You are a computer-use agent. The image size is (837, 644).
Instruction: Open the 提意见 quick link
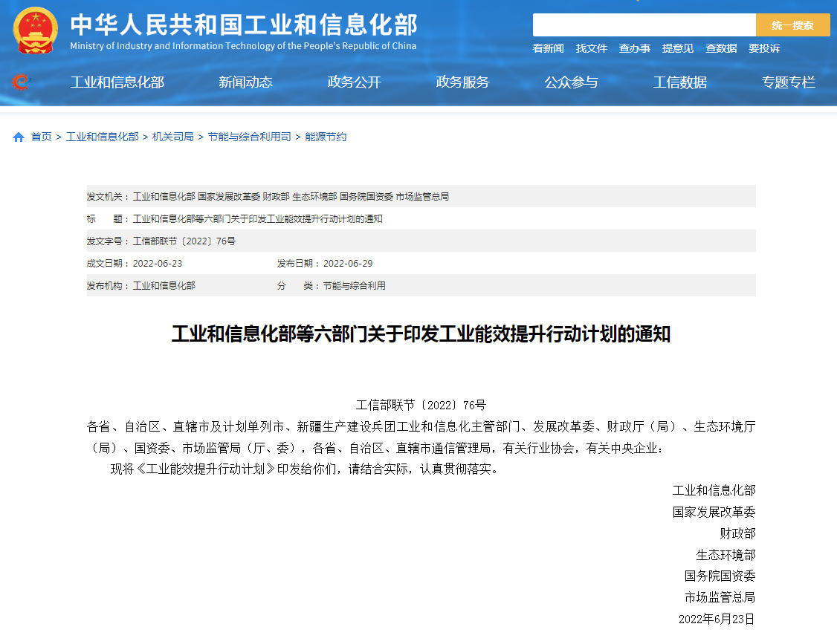[x=678, y=48]
